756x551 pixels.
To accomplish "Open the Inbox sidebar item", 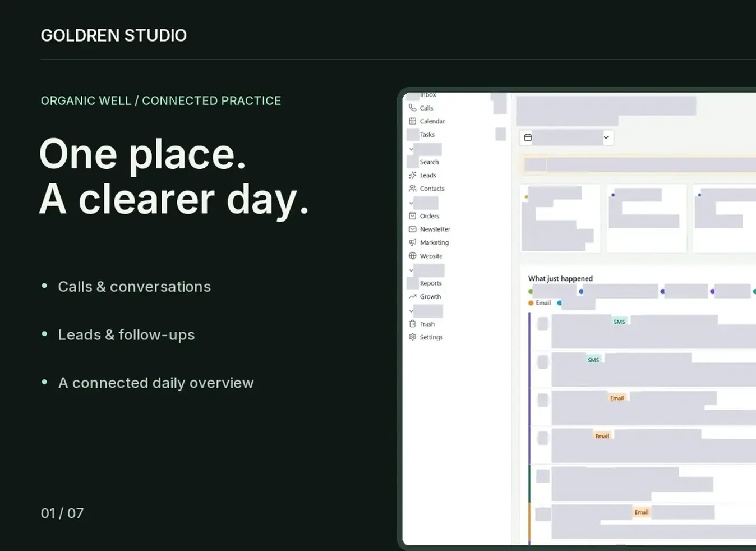I will [428, 95].
